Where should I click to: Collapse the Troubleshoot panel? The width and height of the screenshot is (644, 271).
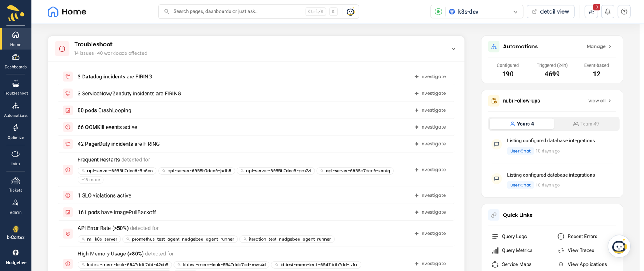pos(453,48)
